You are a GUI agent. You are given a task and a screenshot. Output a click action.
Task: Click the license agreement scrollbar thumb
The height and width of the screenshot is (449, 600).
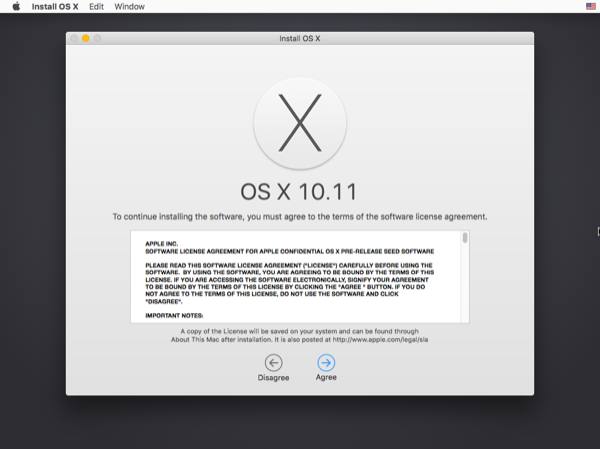[464, 239]
